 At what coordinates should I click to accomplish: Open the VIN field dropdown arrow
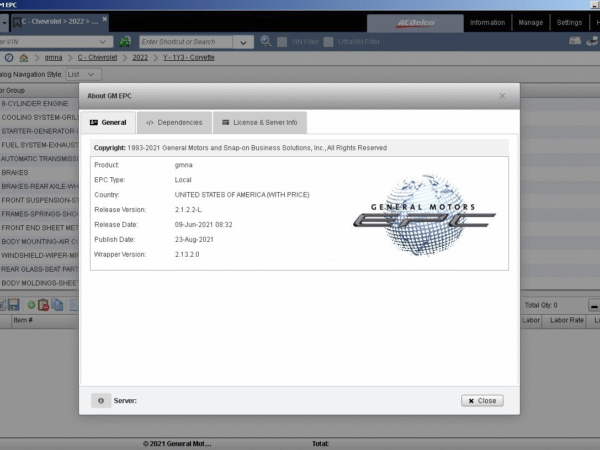tap(103, 42)
